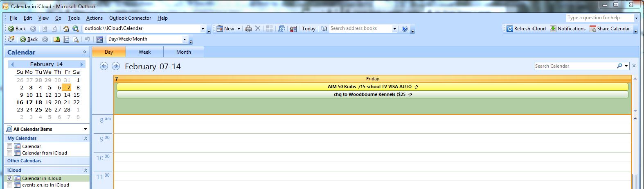Open the Actions menu
644x189 pixels.
coord(94,18)
